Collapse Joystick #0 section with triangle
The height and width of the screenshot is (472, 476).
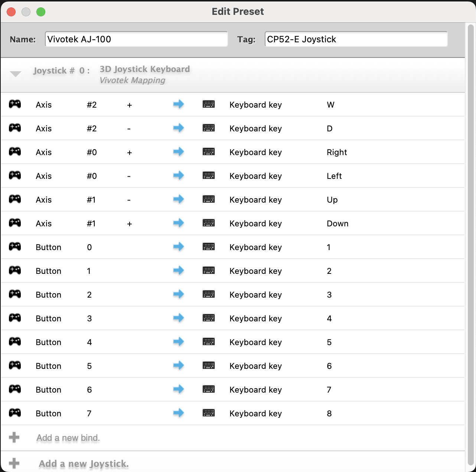(16, 74)
